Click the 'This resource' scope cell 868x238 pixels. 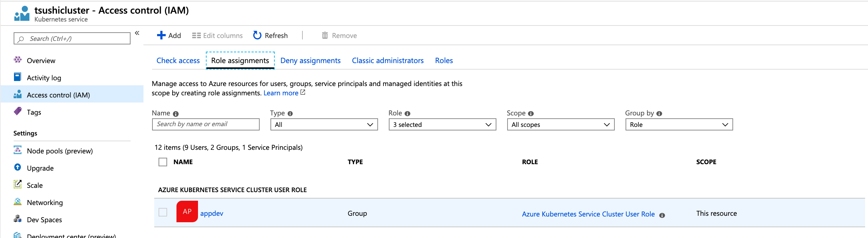(x=717, y=213)
